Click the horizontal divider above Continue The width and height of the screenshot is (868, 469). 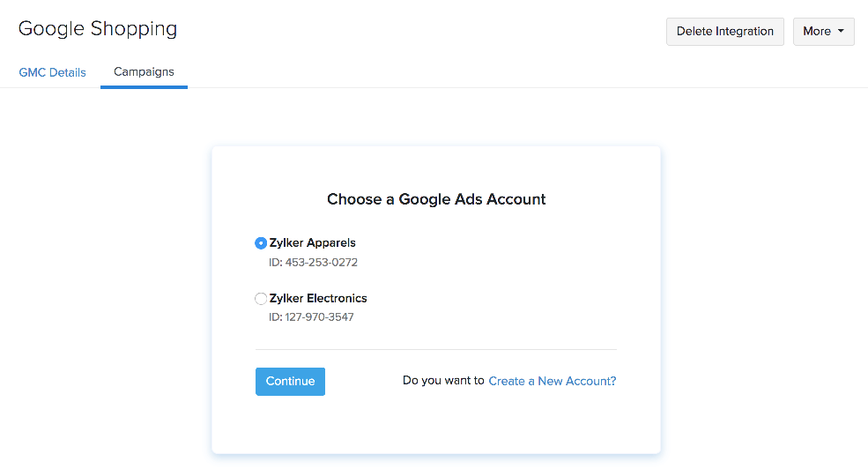tap(436, 349)
